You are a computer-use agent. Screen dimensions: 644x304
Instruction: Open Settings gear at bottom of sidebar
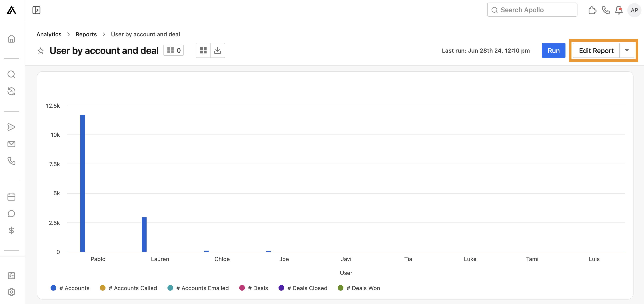click(x=12, y=292)
